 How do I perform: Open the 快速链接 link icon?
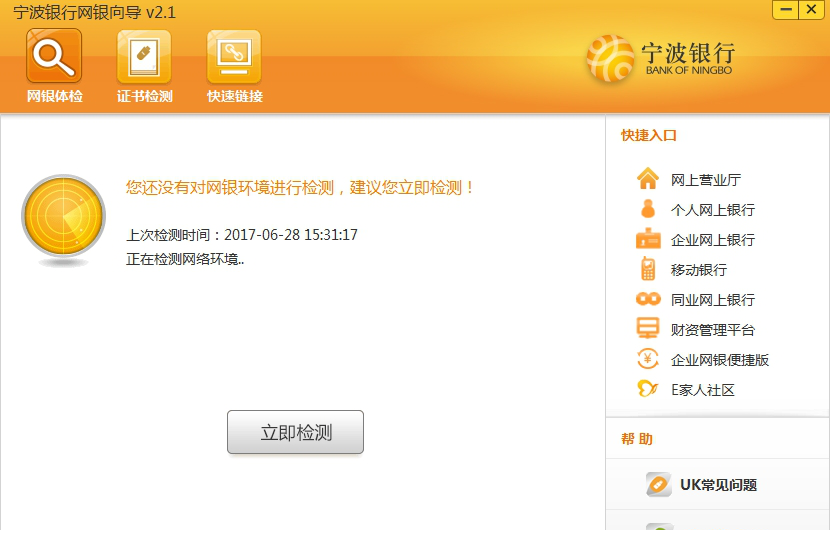coord(234,56)
